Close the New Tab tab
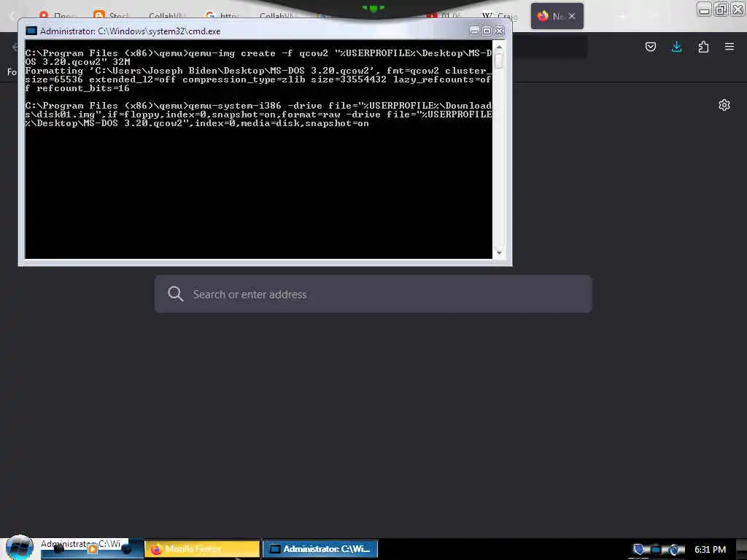The image size is (747, 560). point(572,16)
